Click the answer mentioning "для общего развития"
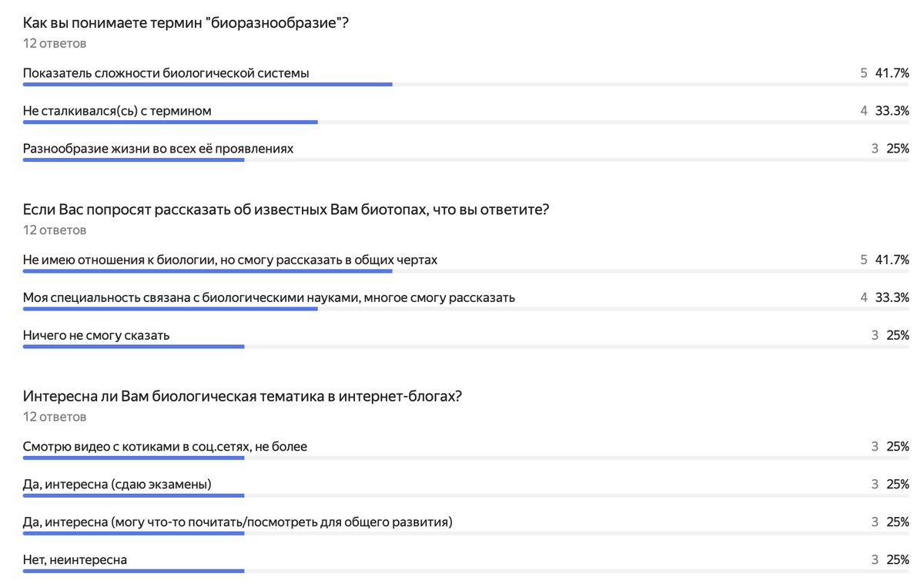Screen dimensions: 924x584 [237, 522]
